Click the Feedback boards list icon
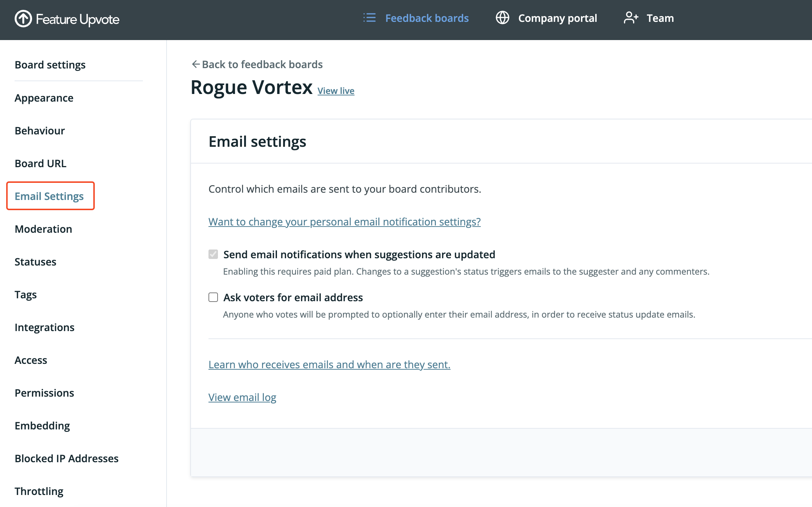Viewport: 812px width, 507px height. pos(369,18)
